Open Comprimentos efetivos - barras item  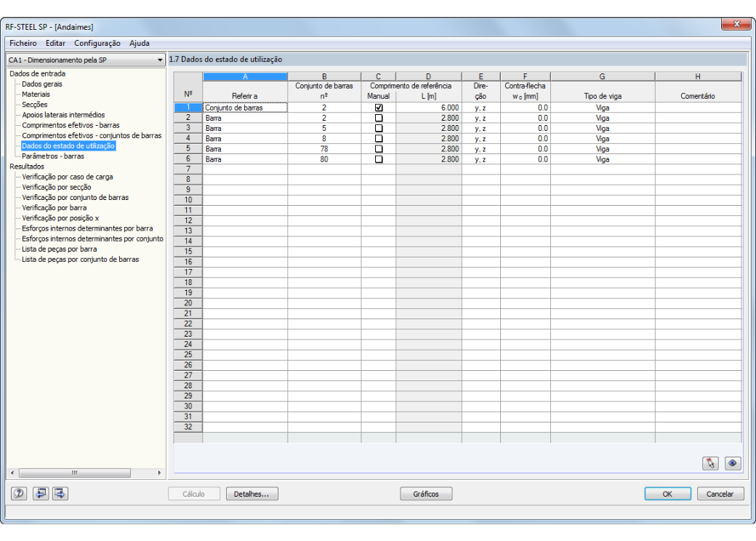tap(71, 125)
